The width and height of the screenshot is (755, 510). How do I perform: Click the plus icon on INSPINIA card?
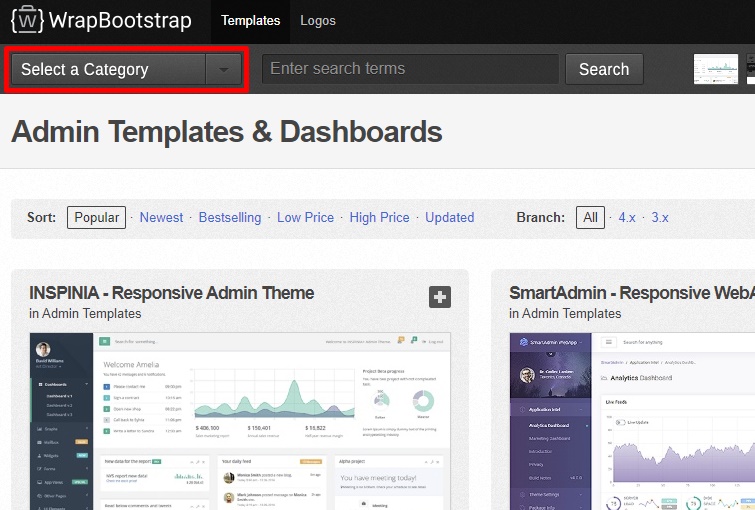pos(440,297)
